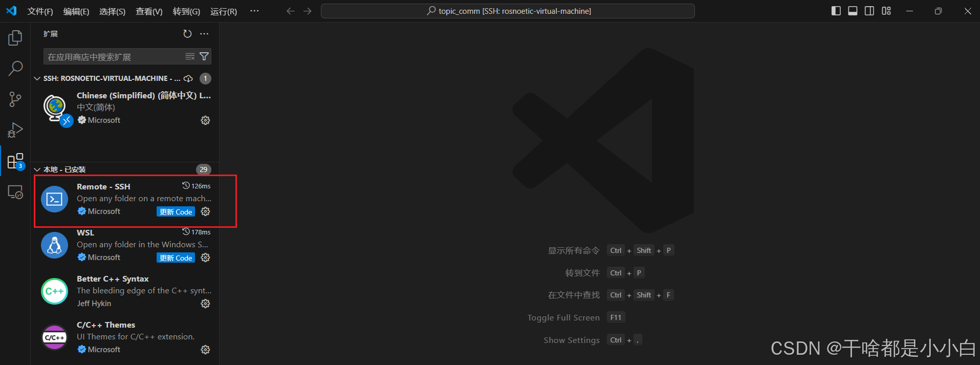Open the 查看(V) menu
The width and height of the screenshot is (980, 365).
[x=149, y=11]
